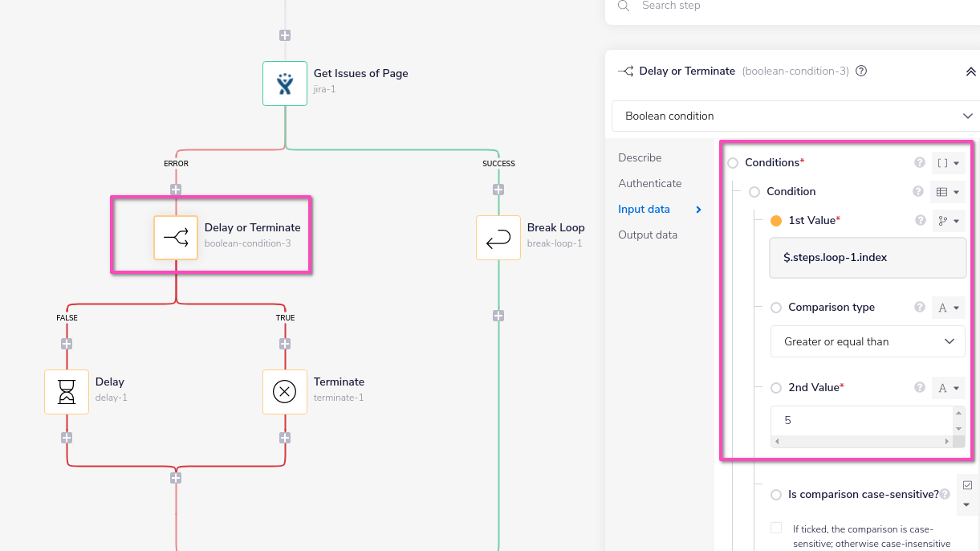Add step below the Terminate step
This screenshot has width=980, height=551.
click(285, 438)
